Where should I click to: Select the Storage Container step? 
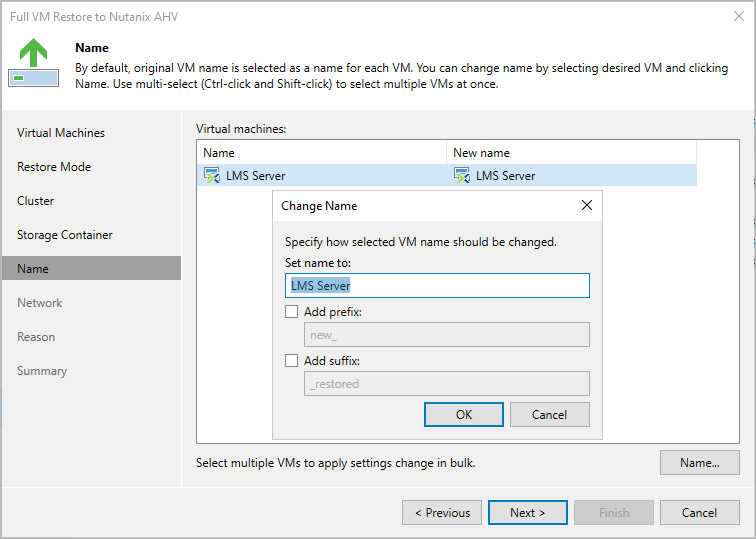pos(65,235)
